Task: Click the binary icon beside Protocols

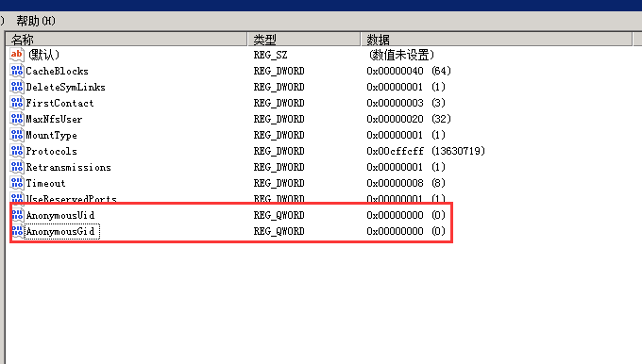Action: point(17,151)
